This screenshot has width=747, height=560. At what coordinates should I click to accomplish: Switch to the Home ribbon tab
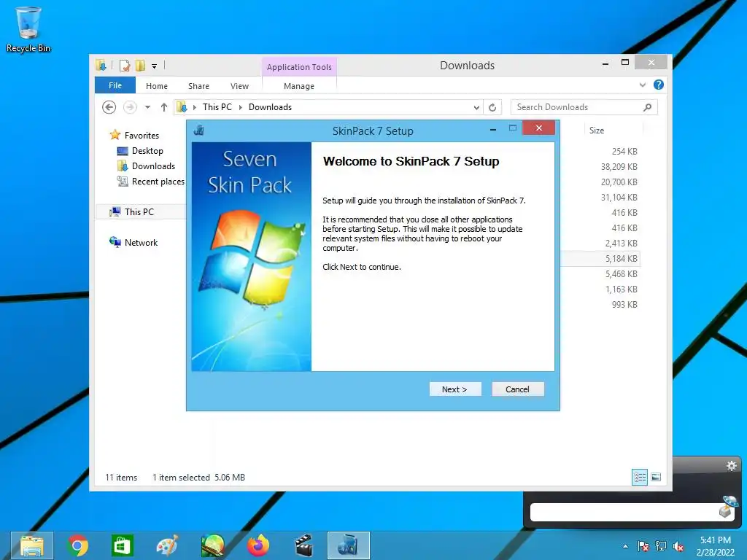click(x=157, y=86)
